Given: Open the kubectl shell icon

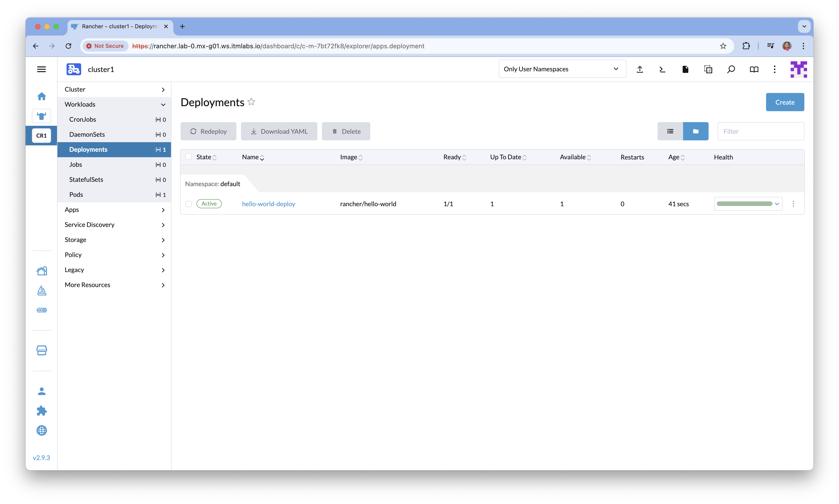Looking at the screenshot, I should coord(662,69).
